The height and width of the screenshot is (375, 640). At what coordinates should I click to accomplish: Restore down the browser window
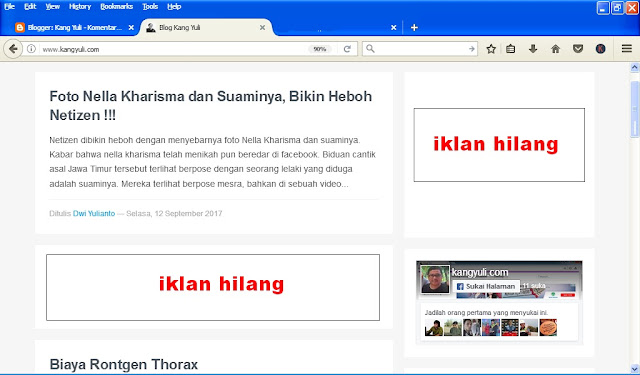(617, 8)
